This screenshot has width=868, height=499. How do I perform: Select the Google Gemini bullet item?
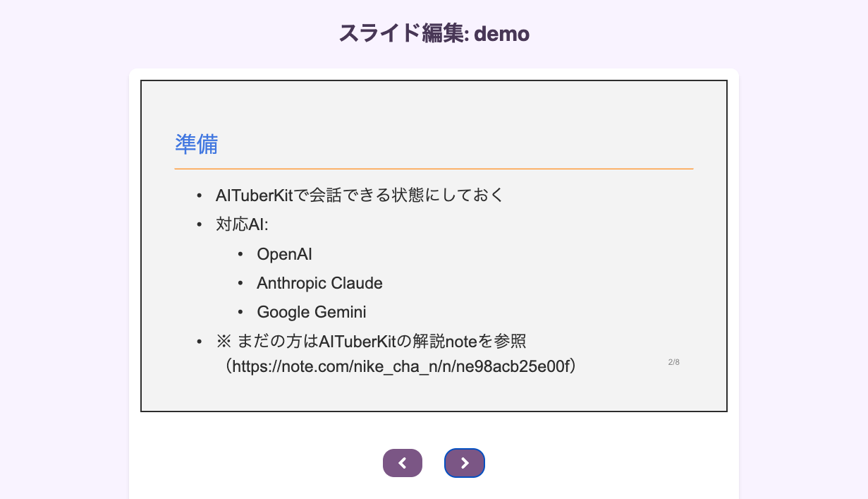312,312
